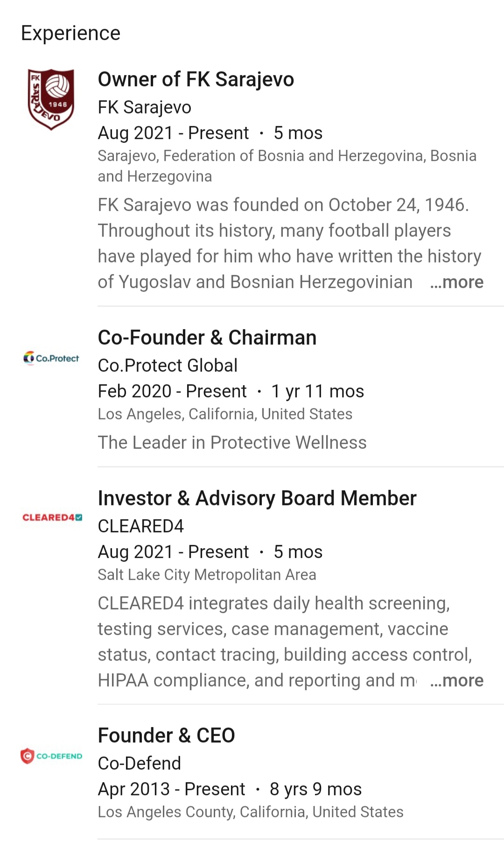Tap The Leader in Protective Wellness text

[232, 443]
